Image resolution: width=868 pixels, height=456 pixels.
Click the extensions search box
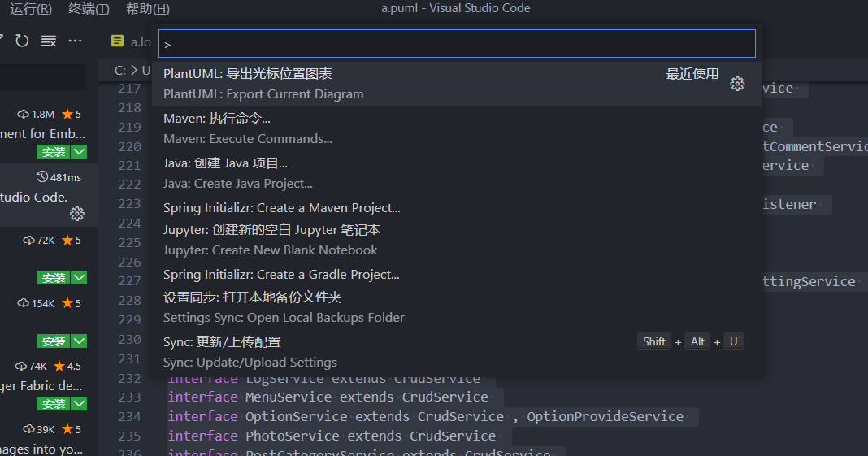pyautogui.click(x=43, y=77)
